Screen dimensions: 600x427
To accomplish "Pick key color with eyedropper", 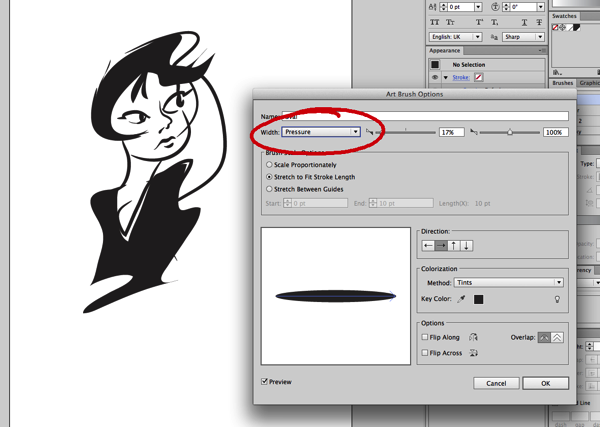I will click(x=462, y=299).
